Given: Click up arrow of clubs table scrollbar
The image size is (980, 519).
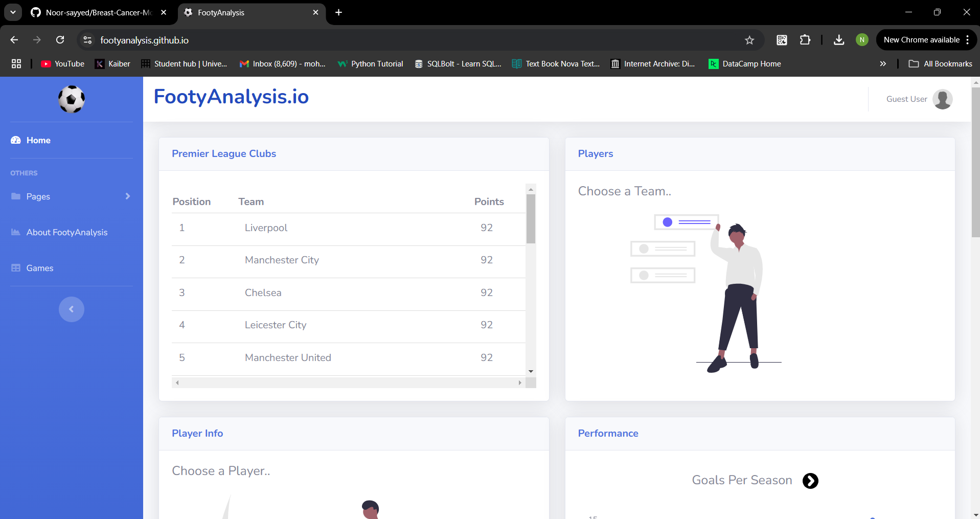Looking at the screenshot, I should point(531,189).
